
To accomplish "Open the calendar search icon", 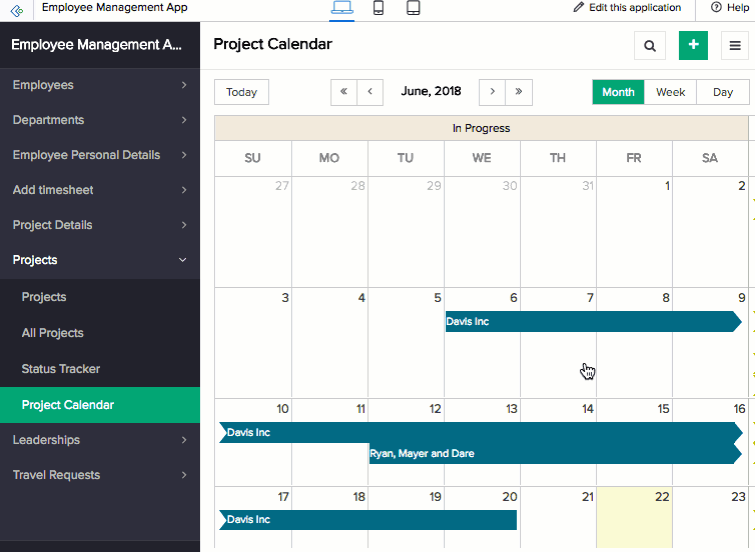I will point(650,45).
